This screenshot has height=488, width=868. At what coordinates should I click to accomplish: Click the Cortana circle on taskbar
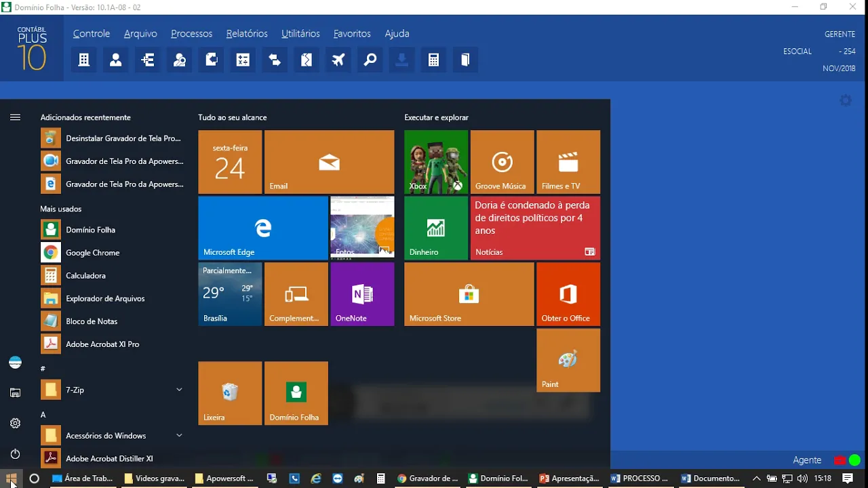coord(35,479)
